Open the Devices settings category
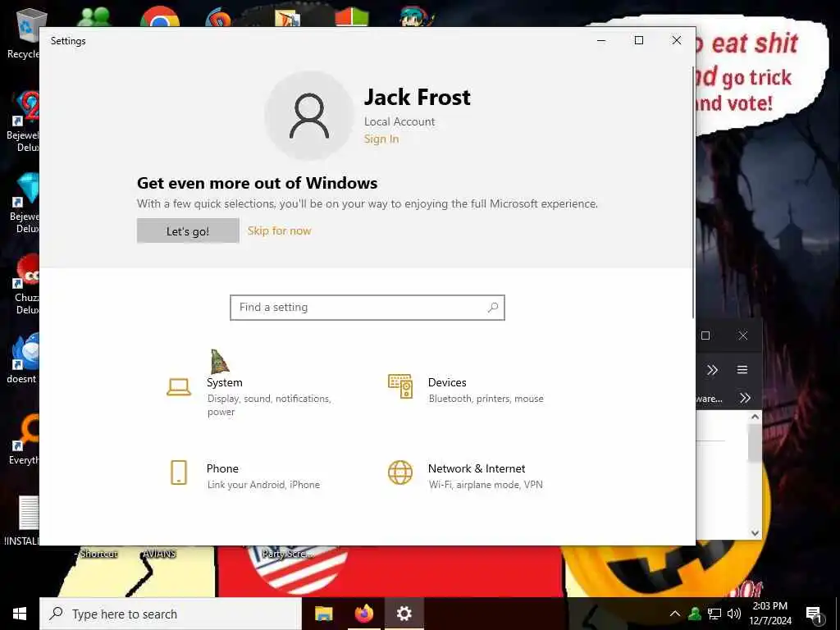Image resolution: width=840 pixels, height=630 pixels. pyautogui.click(x=465, y=390)
